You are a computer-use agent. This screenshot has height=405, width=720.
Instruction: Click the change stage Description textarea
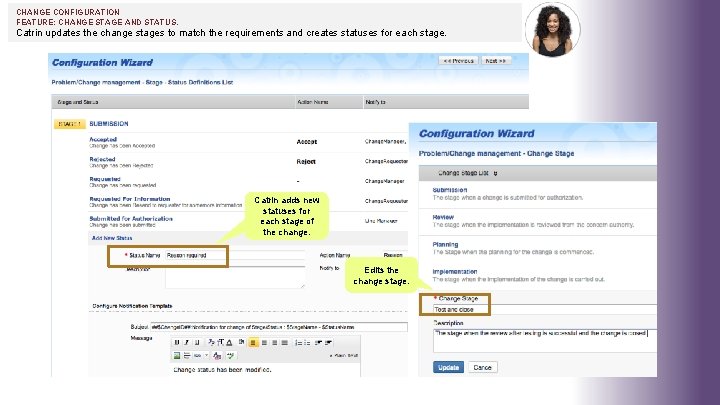[x=545, y=341]
